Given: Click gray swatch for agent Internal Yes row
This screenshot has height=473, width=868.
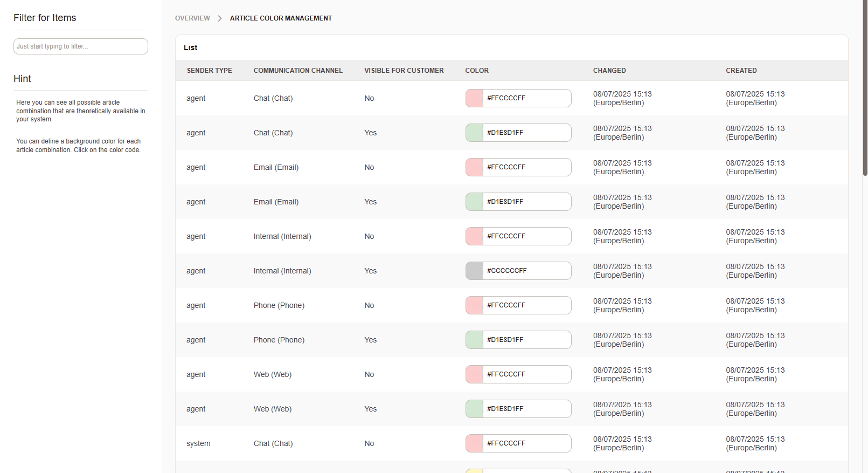Looking at the screenshot, I should pyautogui.click(x=474, y=271).
